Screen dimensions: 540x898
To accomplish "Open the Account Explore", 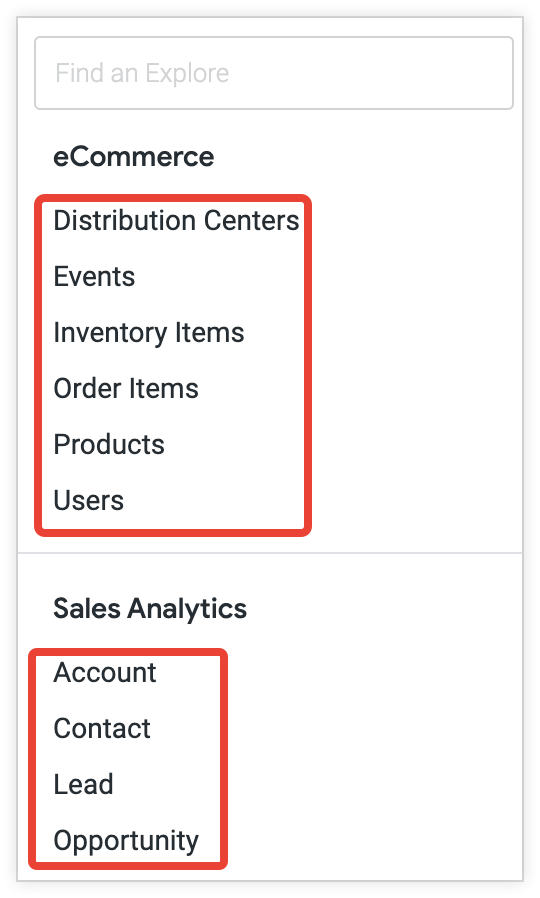I will 105,672.
